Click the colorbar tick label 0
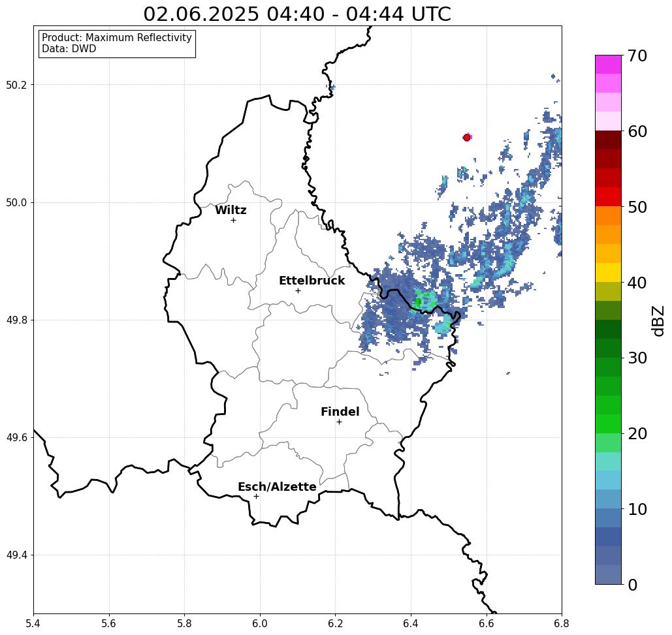 (x=633, y=585)
